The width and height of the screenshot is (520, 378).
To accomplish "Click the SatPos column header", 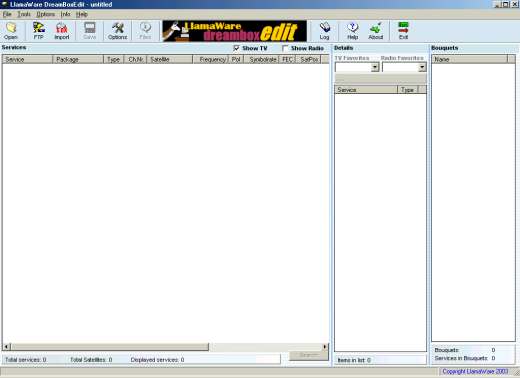I will coord(308,59).
